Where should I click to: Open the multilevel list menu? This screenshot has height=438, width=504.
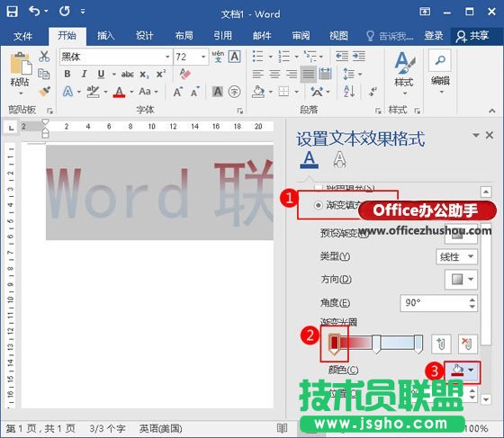coord(310,56)
